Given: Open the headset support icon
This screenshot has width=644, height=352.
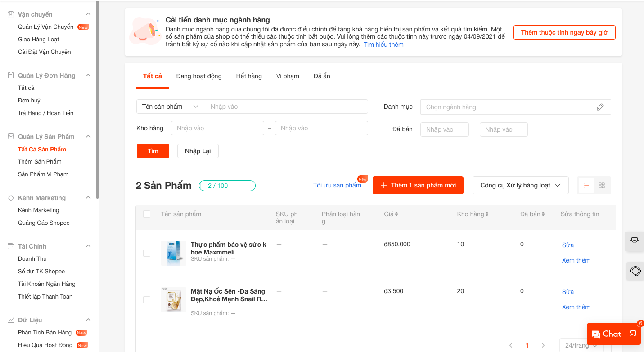Looking at the screenshot, I should [x=635, y=271].
